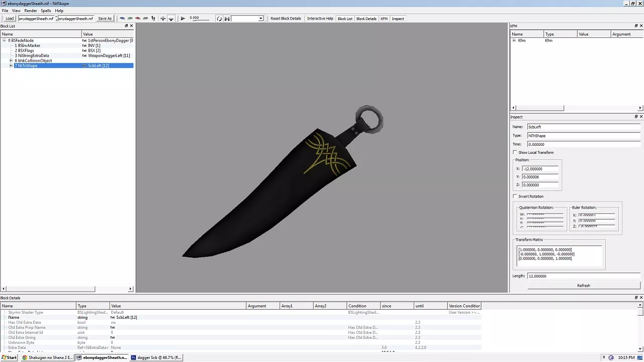Click the Inspect Time field
The height and width of the screenshot is (362, 644).
click(x=584, y=144)
